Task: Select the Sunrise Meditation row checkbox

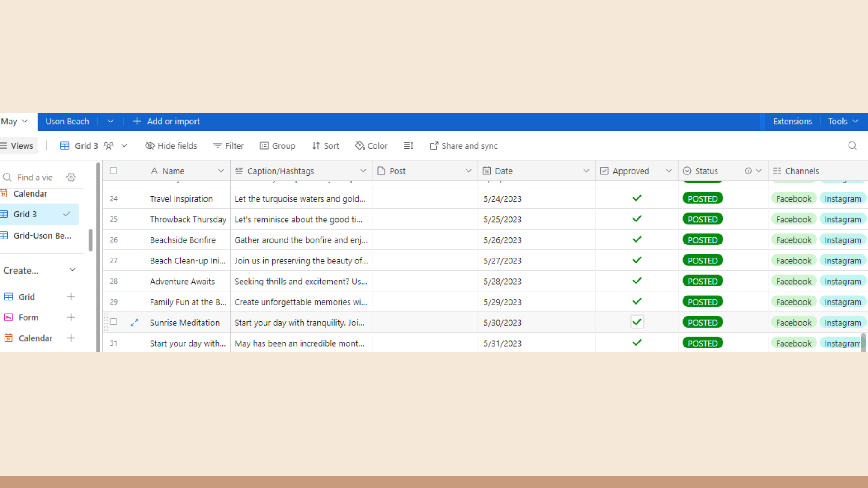Action: click(x=113, y=322)
